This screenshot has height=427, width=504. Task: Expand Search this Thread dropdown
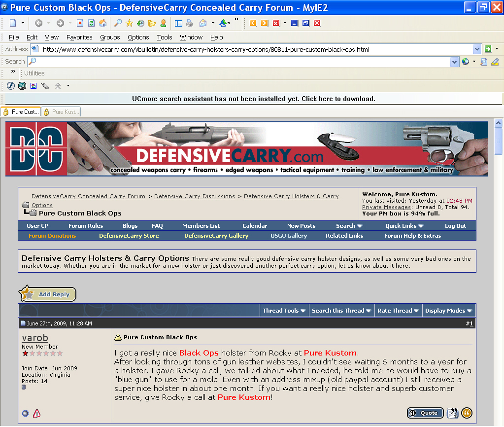341,311
